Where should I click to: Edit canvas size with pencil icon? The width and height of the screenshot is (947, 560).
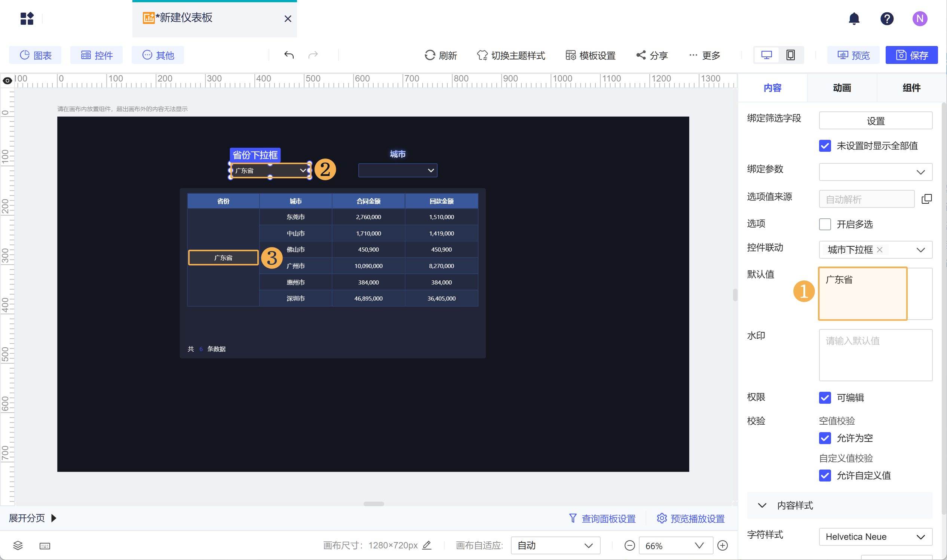pos(427,545)
